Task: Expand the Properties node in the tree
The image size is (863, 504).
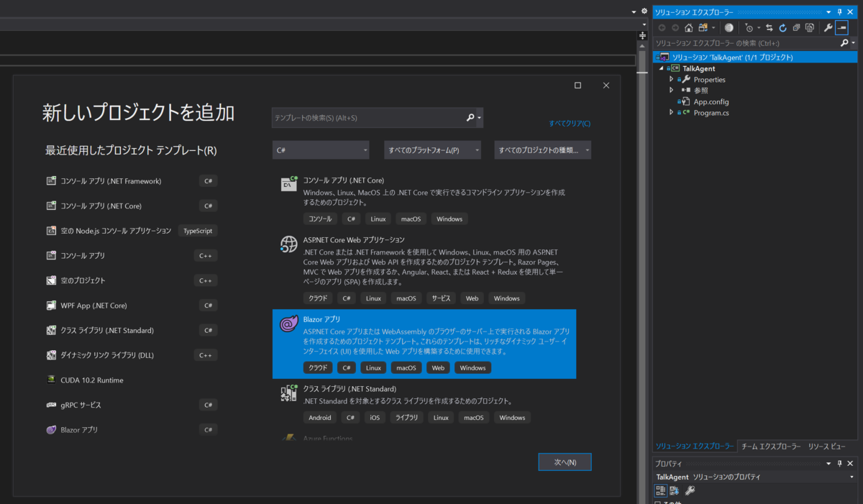Action: (672, 80)
